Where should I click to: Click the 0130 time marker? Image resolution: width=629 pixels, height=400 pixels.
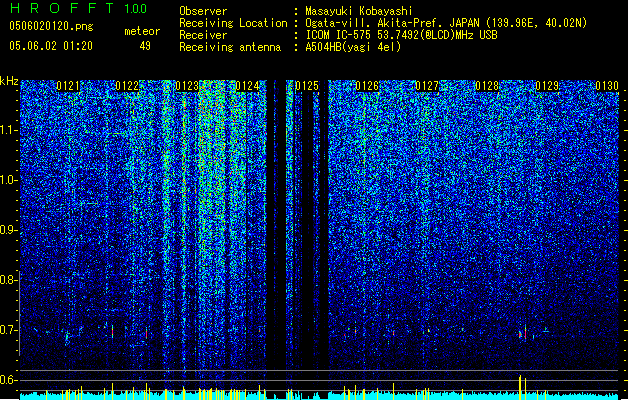click(x=607, y=86)
